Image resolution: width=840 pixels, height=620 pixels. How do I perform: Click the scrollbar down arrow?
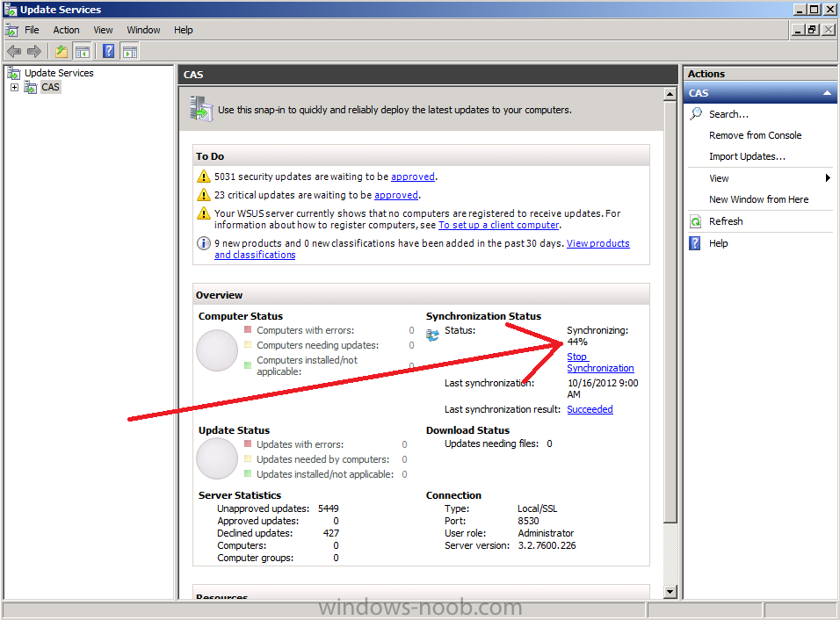[x=670, y=592]
